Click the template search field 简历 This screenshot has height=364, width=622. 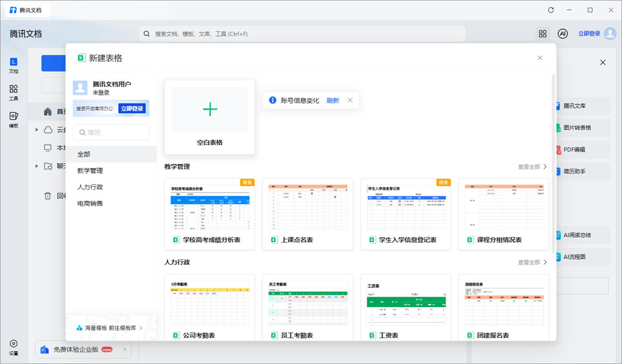111,132
